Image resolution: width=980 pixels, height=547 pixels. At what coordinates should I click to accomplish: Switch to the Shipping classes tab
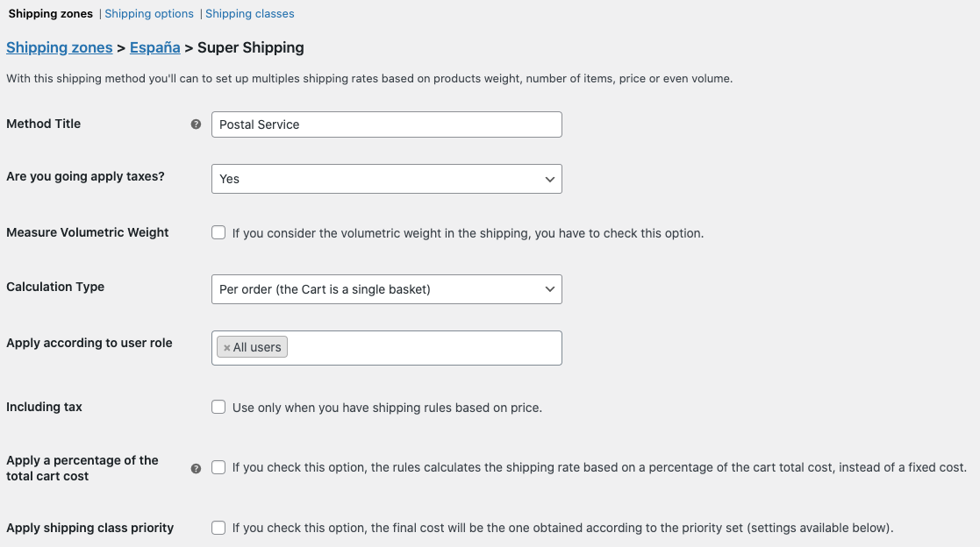249,14
